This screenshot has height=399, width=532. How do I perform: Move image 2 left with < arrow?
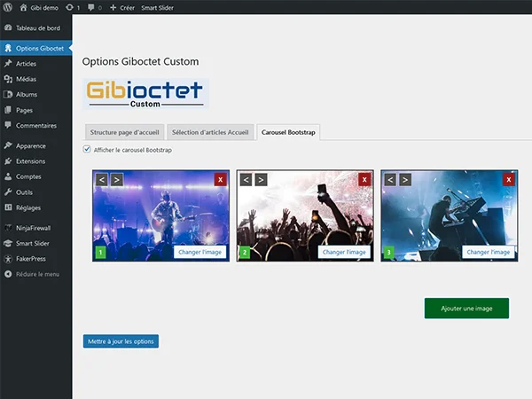[x=246, y=180]
